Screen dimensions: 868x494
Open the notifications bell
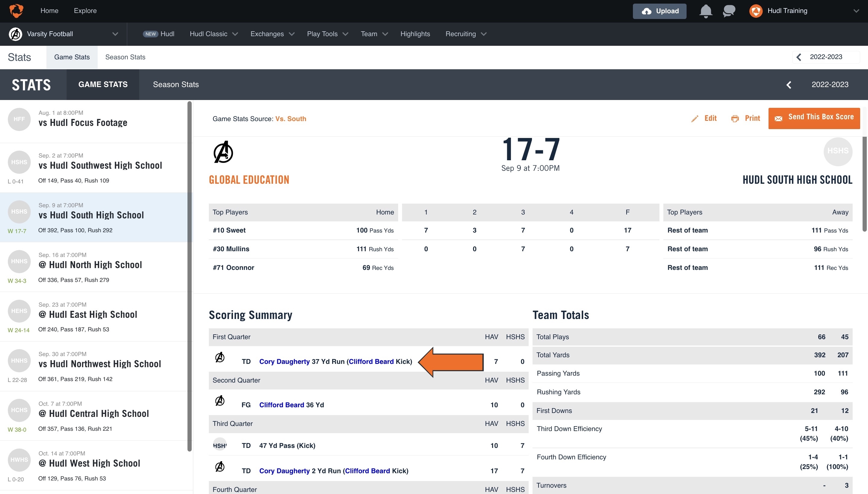(705, 11)
